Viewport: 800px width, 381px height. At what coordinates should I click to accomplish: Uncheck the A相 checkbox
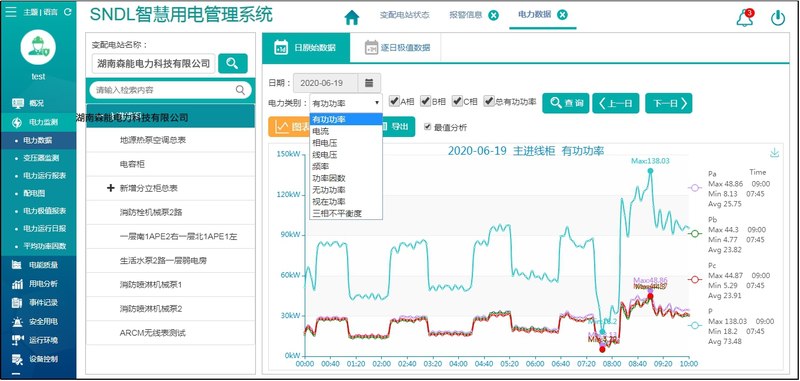[x=394, y=101]
